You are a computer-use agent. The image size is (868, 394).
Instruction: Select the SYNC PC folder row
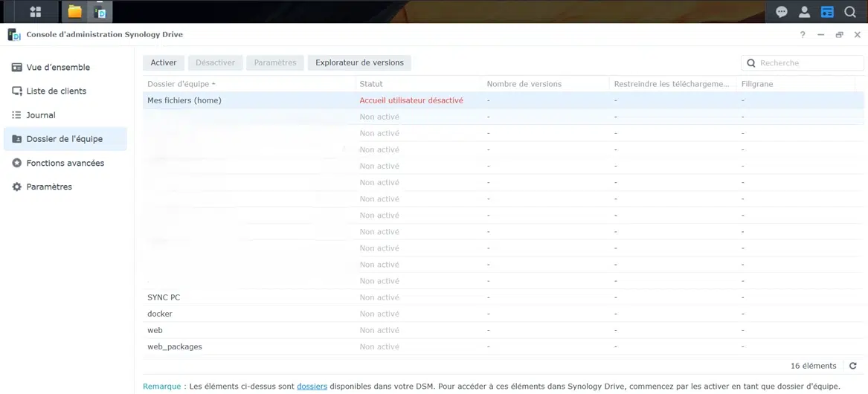[504, 297]
